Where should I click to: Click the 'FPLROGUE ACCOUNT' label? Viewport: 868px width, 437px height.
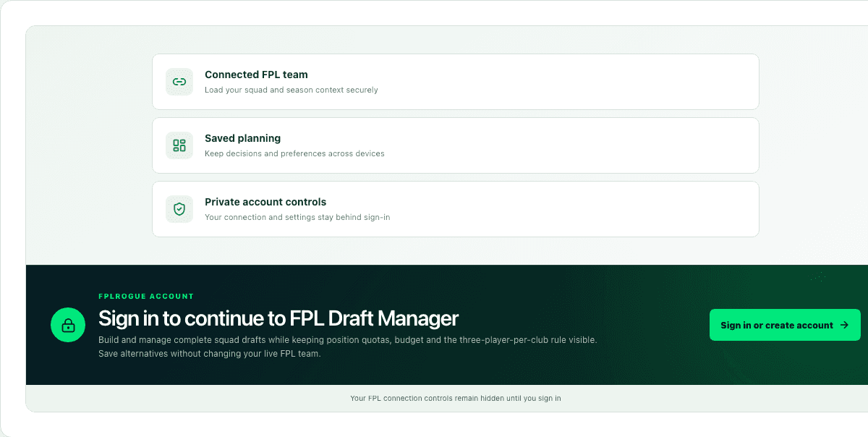[146, 296]
